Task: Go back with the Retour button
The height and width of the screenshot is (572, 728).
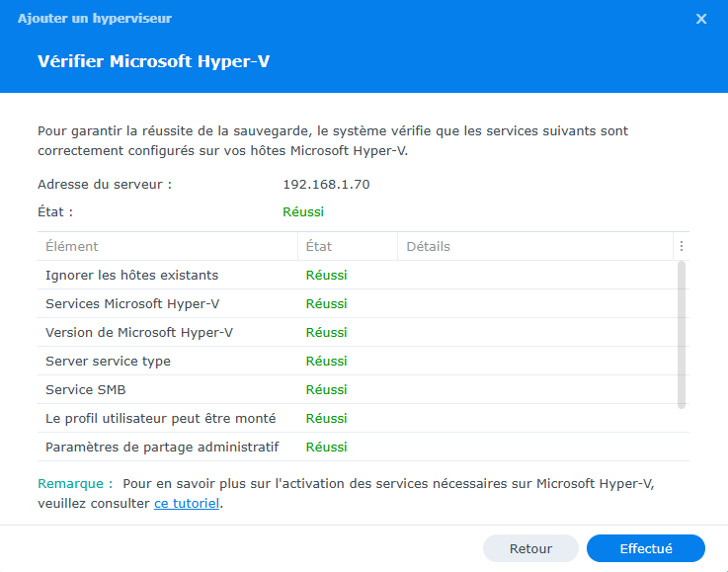Action: pyautogui.click(x=530, y=548)
